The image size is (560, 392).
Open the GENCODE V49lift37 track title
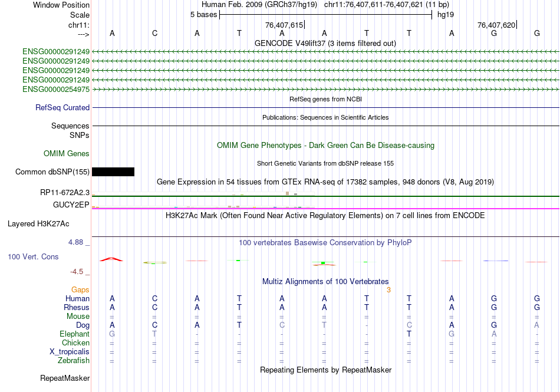325,43
